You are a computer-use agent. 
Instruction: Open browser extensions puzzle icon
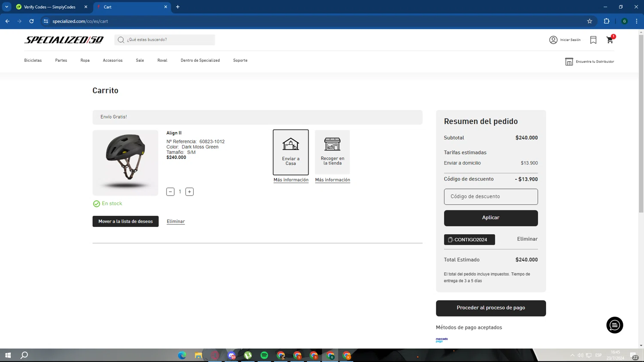click(x=607, y=21)
